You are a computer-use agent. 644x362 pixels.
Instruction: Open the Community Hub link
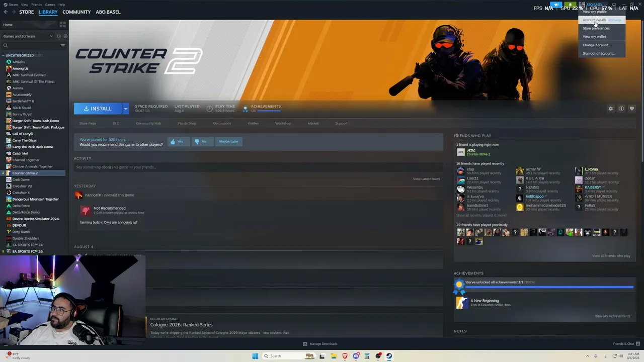point(148,123)
